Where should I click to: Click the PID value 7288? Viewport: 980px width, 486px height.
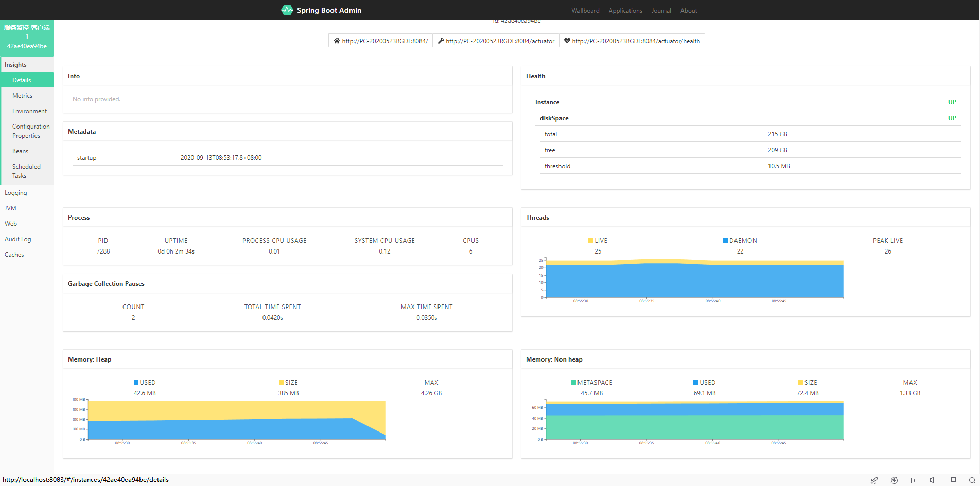(x=103, y=251)
